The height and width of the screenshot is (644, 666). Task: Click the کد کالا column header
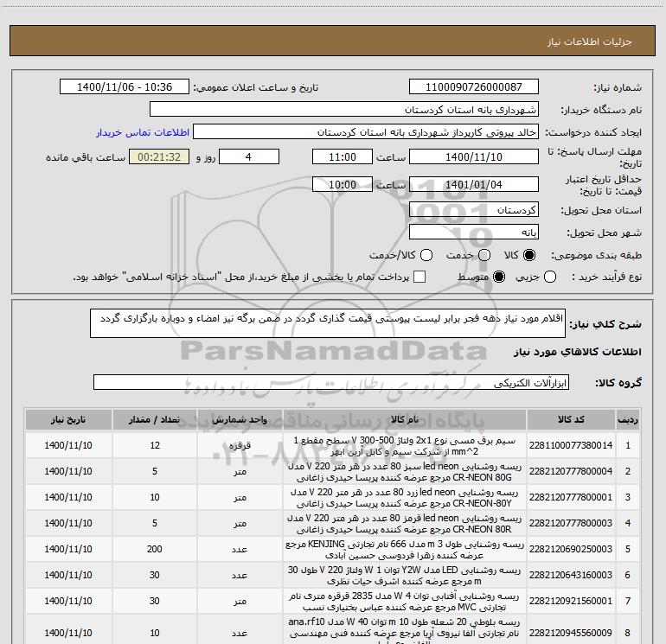point(571,420)
